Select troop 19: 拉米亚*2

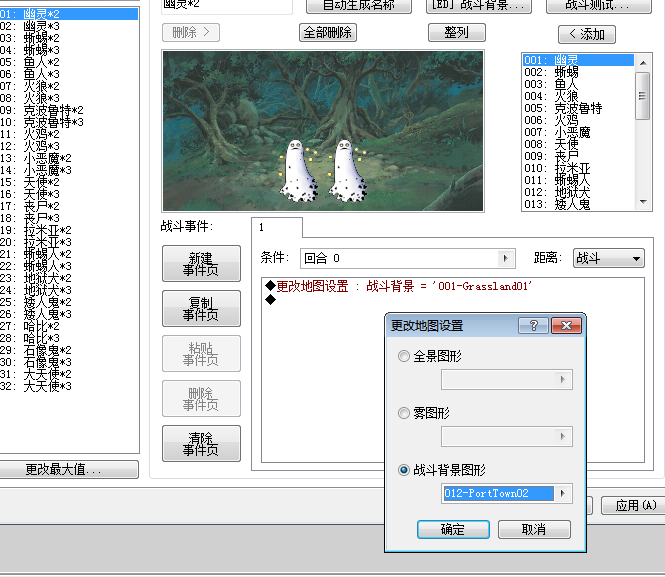click(69, 230)
